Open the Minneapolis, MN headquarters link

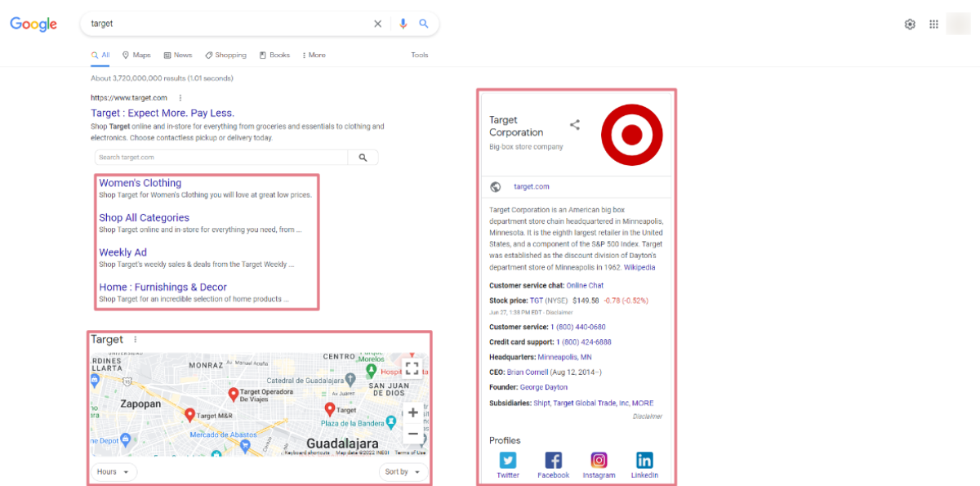pos(564,358)
